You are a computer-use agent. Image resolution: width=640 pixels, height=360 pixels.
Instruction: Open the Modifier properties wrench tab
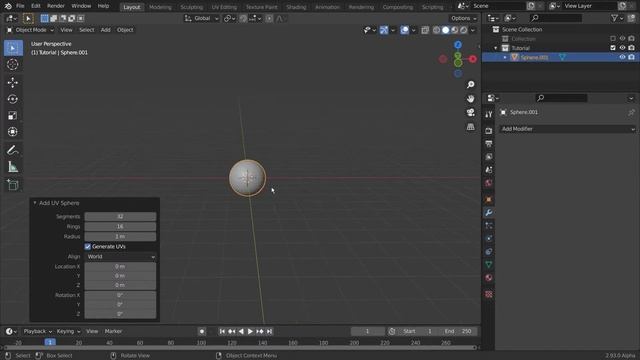click(x=489, y=213)
